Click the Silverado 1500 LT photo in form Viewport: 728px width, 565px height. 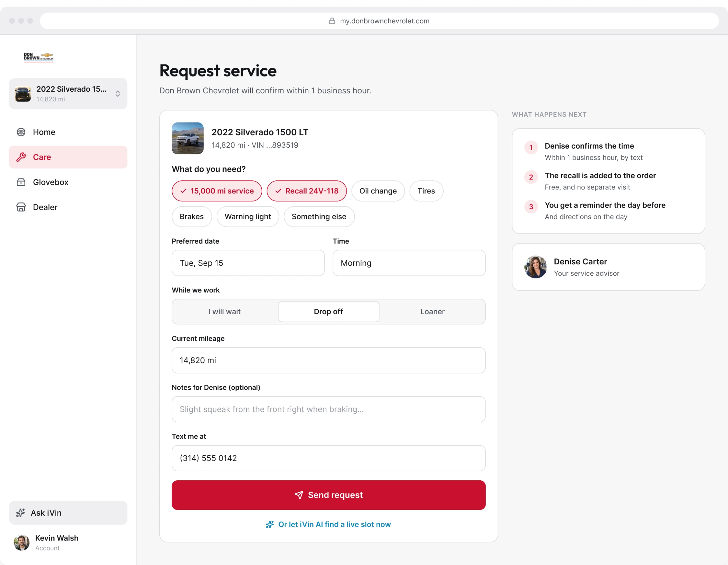[188, 138]
